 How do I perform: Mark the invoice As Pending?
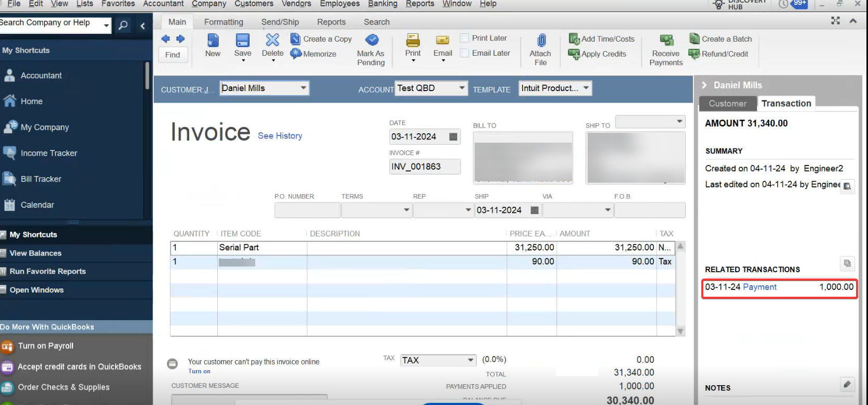click(x=371, y=50)
